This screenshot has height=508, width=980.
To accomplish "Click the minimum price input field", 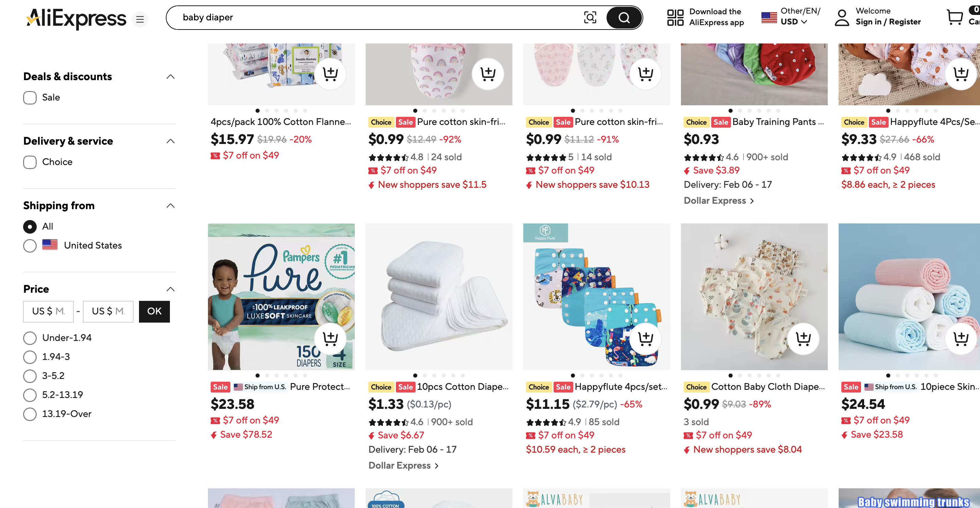I will (x=48, y=311).
